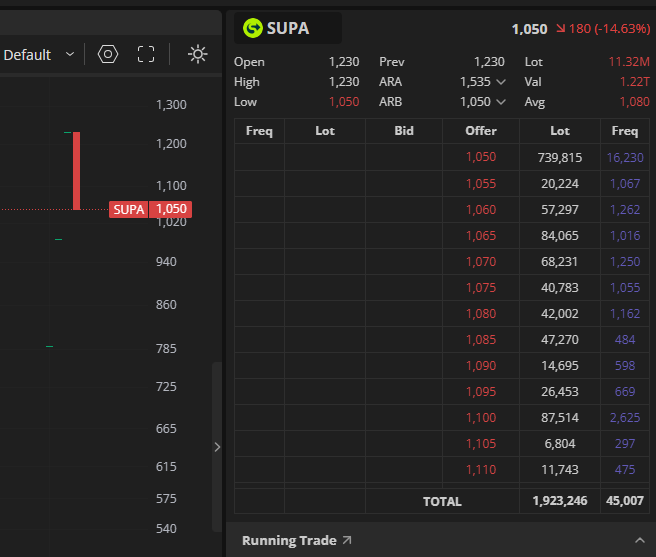Select offer price 1,065
656x557 pixels.
pyautogui.click(x=481, y=236)
